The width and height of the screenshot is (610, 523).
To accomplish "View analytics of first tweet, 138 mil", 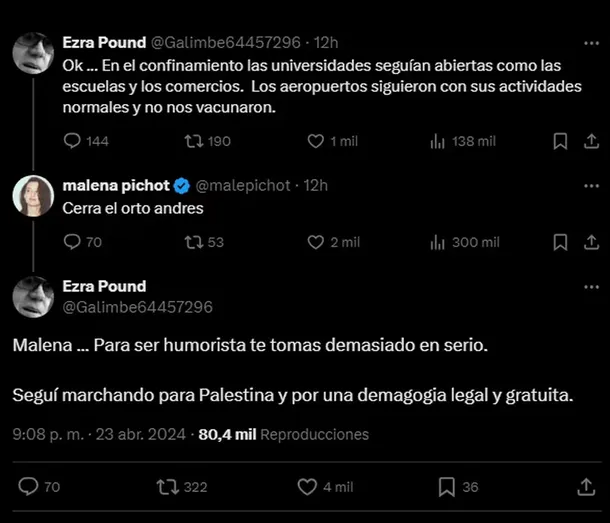I will pos(437,141).
